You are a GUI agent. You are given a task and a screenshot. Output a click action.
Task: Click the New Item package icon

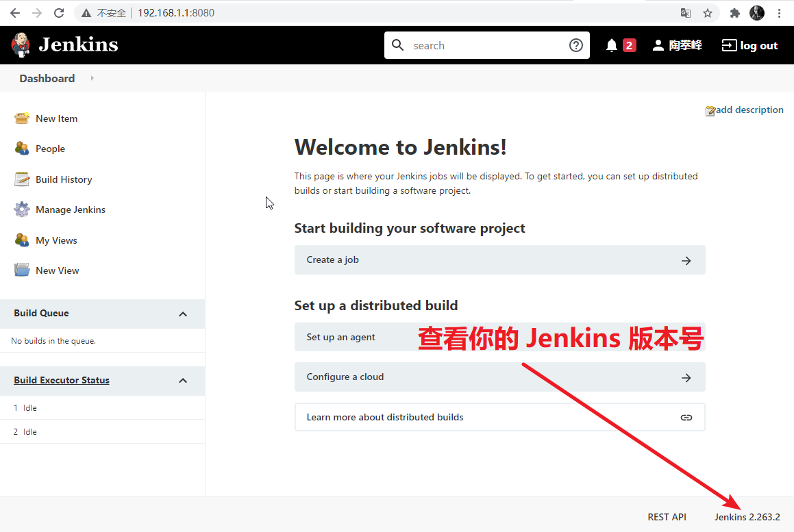[x=22, y=118]
